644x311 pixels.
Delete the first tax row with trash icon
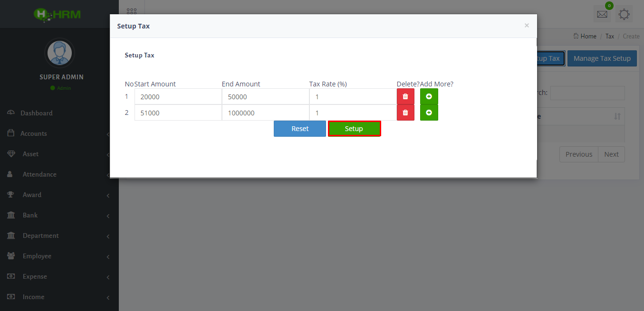(x=405, y=96)
